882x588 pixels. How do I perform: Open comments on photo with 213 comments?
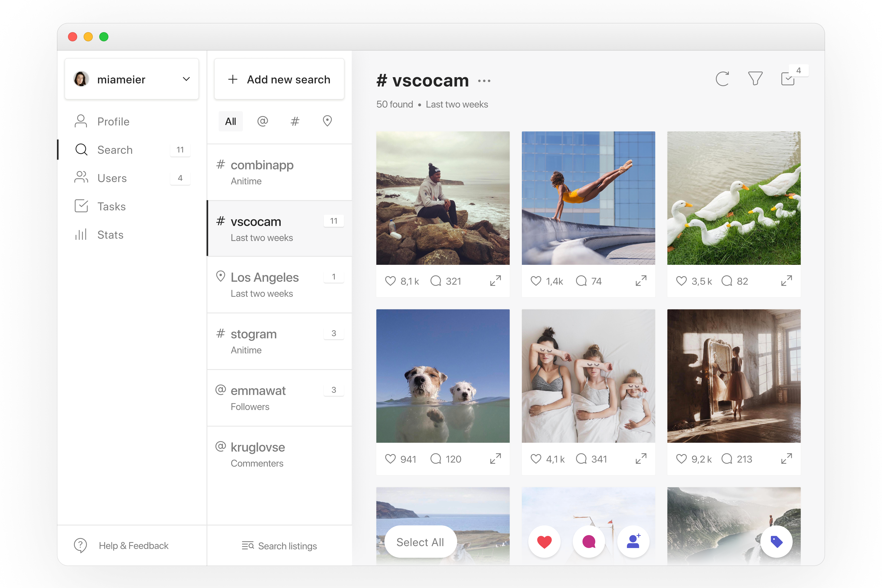point(727,459)
